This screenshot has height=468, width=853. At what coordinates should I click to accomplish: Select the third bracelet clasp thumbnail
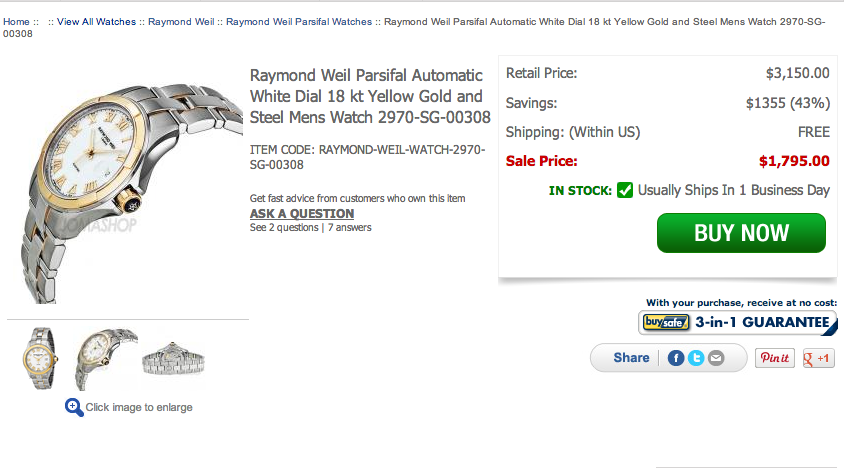(173, 358)
